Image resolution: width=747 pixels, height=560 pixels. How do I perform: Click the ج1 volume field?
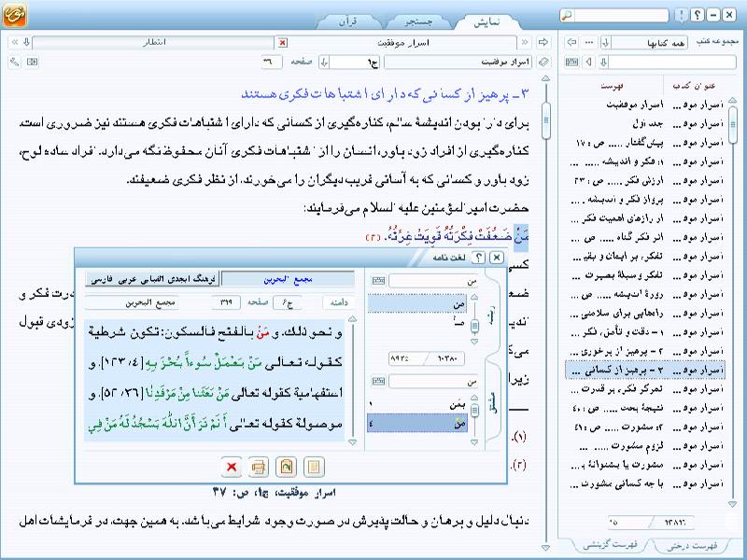coord(355,63)
